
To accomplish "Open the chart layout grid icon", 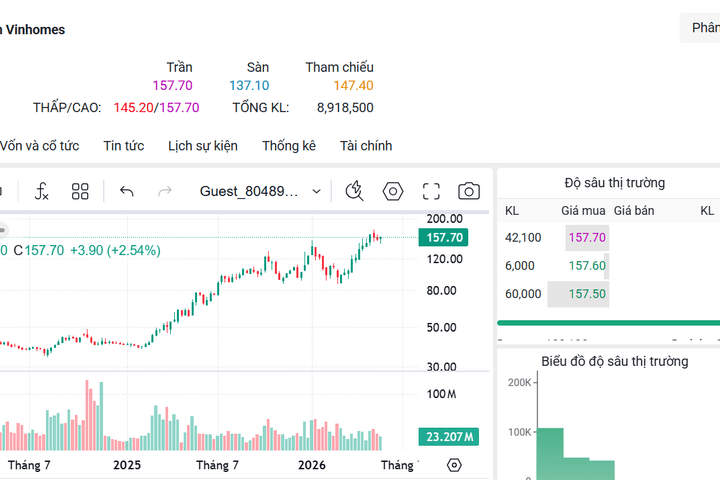I will click(x=80, y=191).
